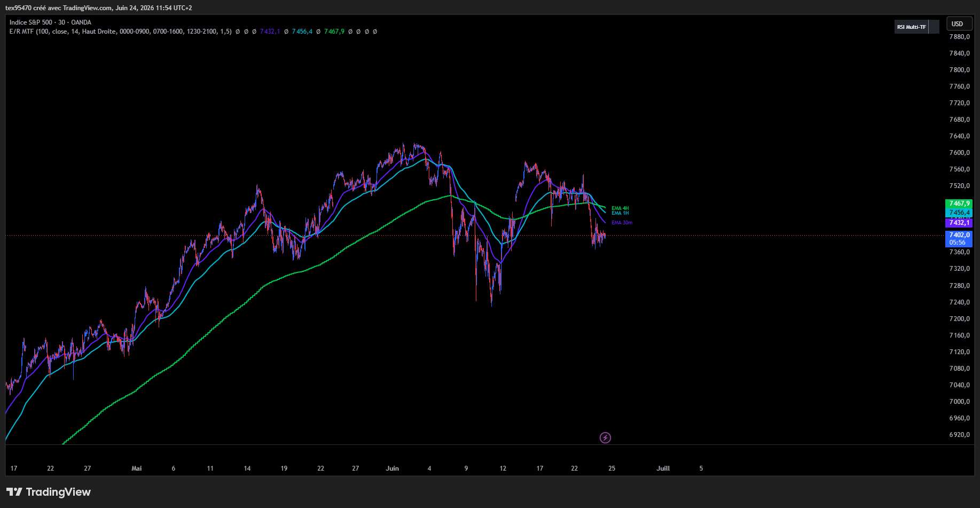Screen dimensions: 980x508
Task: Click the green 7467,9 legend value
Action: 334,32
